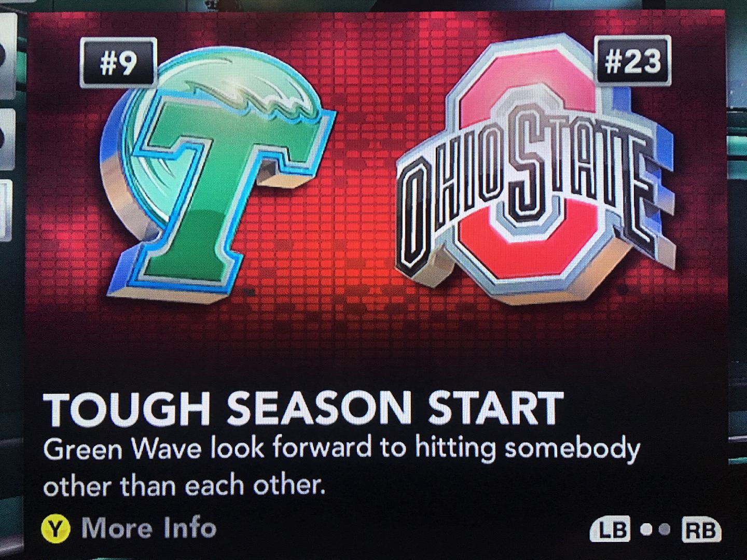Click the Tulane Green Wave T logo
This screenshot has height=560, width=747.
[x=218, y=174]
